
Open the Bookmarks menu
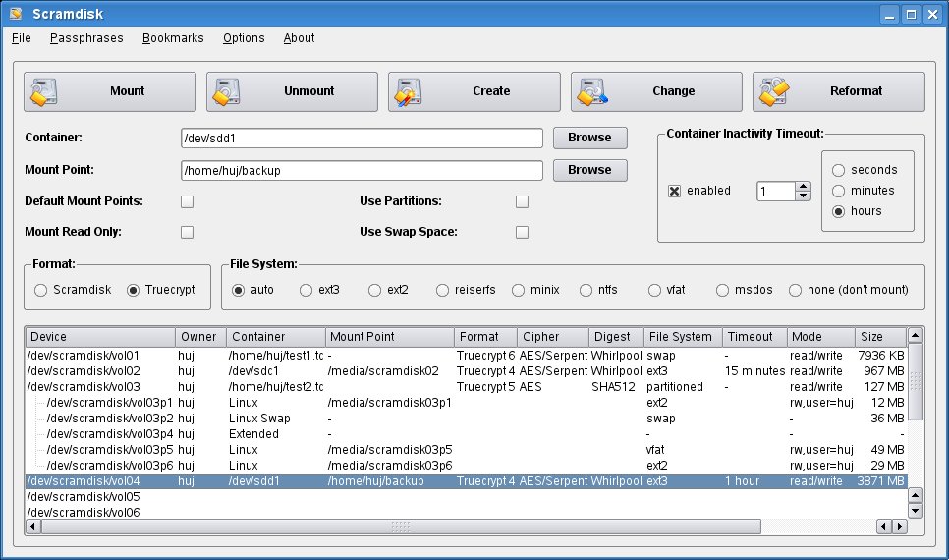tap(173, 38)
